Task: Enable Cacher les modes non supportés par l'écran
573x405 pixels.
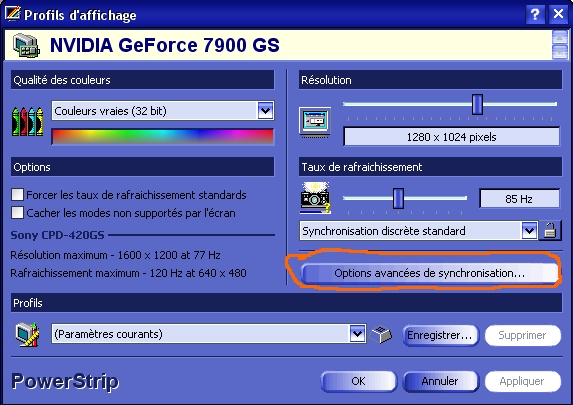Action: point(17,212)
